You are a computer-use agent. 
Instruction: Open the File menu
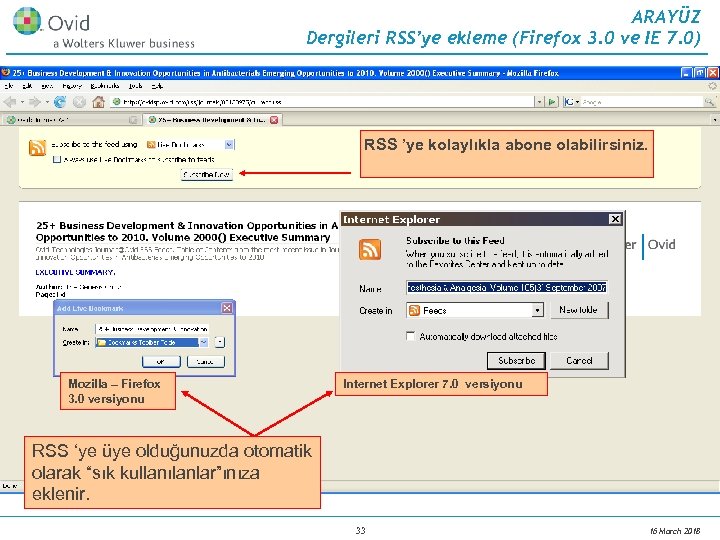9,86
